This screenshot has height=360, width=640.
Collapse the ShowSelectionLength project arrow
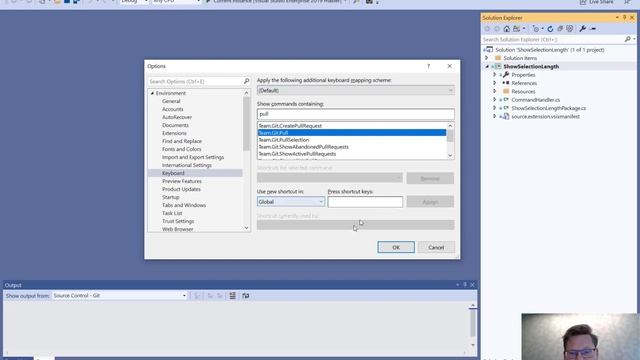[487, 67]
